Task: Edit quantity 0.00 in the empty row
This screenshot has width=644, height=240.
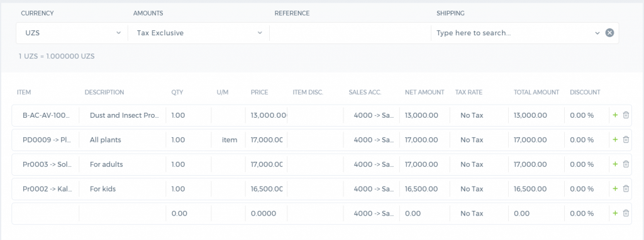Action: click(189, 214)
